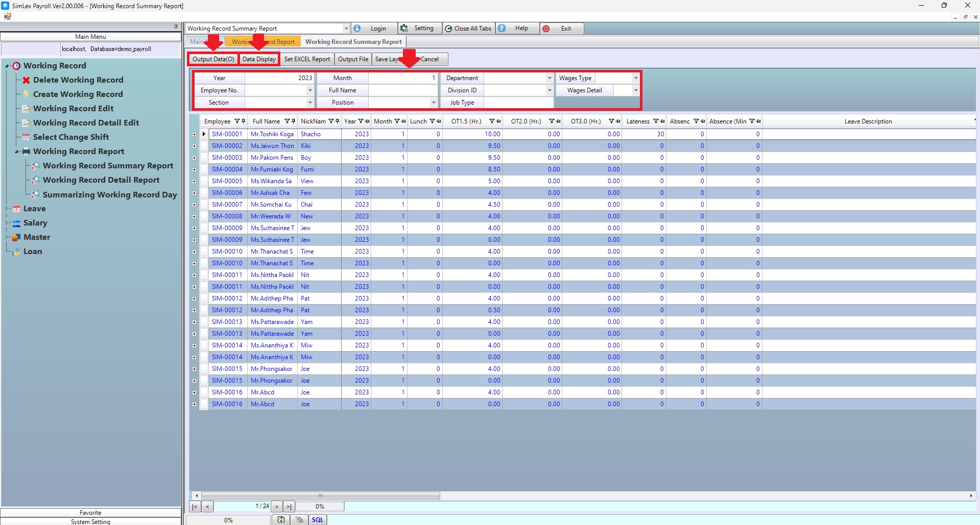Select row checkbox for SIM-00002

pos(204,146)
